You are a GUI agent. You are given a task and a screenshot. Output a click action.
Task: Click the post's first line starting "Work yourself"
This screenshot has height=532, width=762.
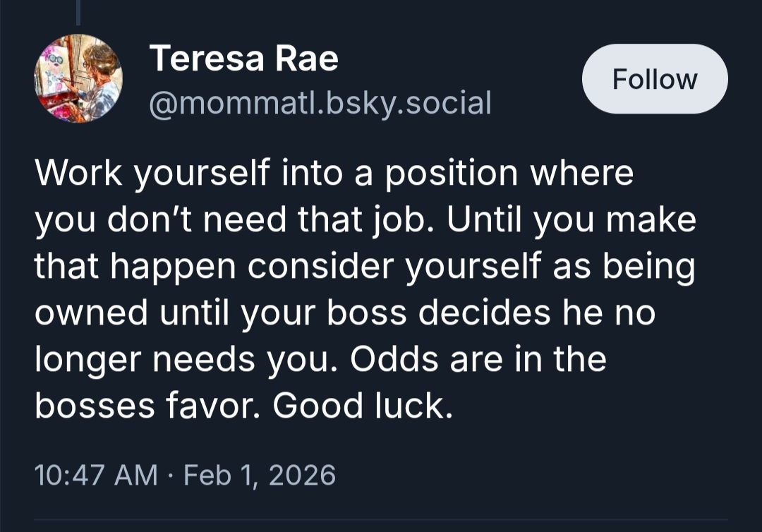coord(334,174)
